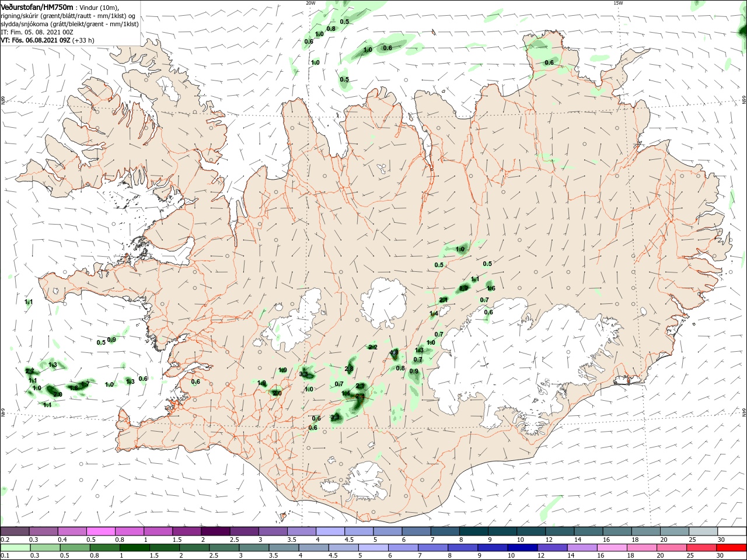Click the VT: Fös. 06.08.2021 09Z (+33 h) line
The image size is (747, 560).
tap(47, 40)
